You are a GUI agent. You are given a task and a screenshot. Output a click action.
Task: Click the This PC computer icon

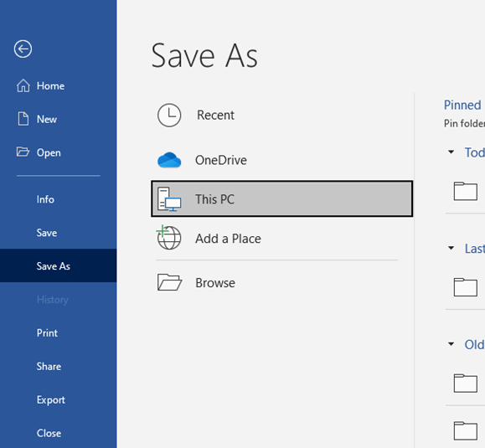click(169, 198)
